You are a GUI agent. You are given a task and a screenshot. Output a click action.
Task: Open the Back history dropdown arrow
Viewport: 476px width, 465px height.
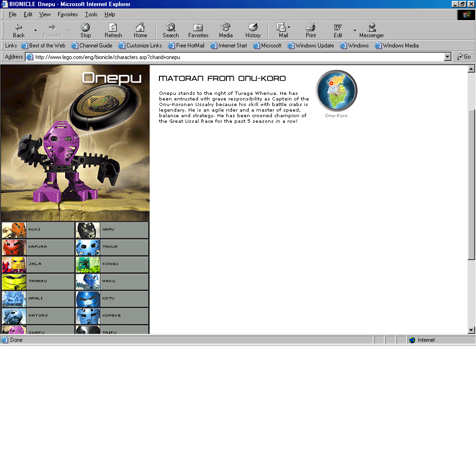[x=35, y=30]
